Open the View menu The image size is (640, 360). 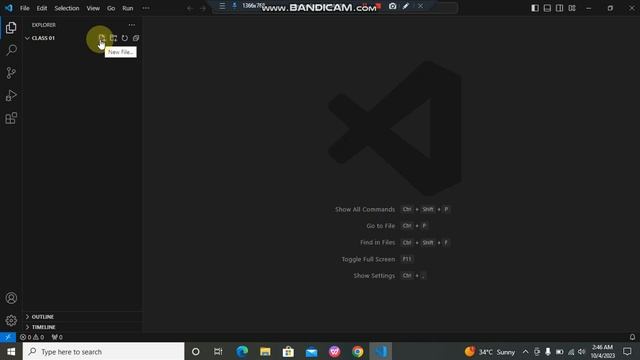[93, 8]
